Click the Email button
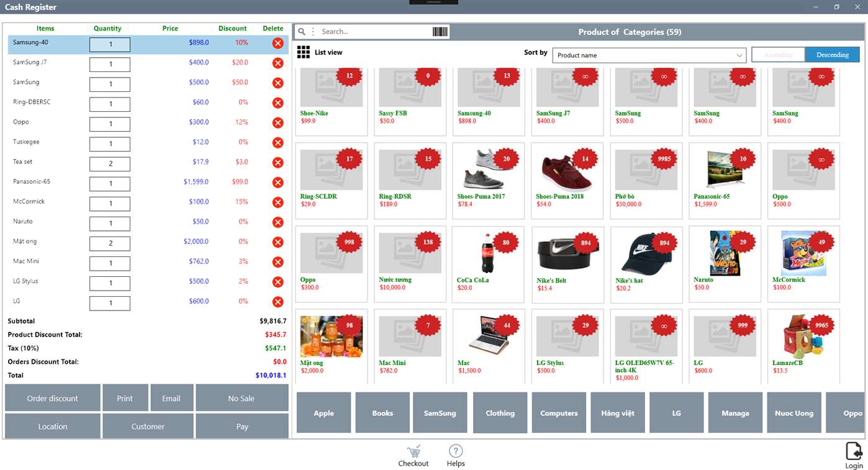This screenshot has width=868, height=470. (171, 398)
